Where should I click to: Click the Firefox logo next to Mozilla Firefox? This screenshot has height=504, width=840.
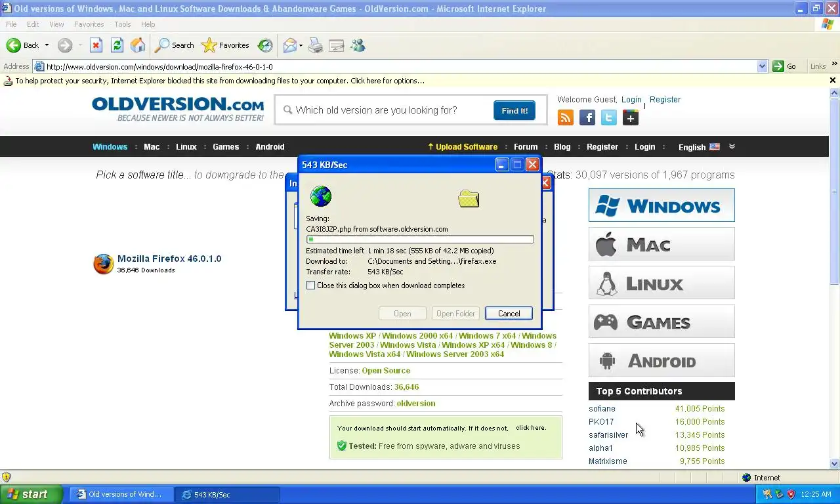[103, 264]
